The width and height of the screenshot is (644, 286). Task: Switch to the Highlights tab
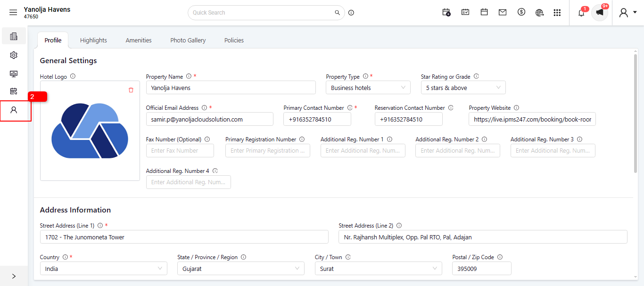click(93, 40)
